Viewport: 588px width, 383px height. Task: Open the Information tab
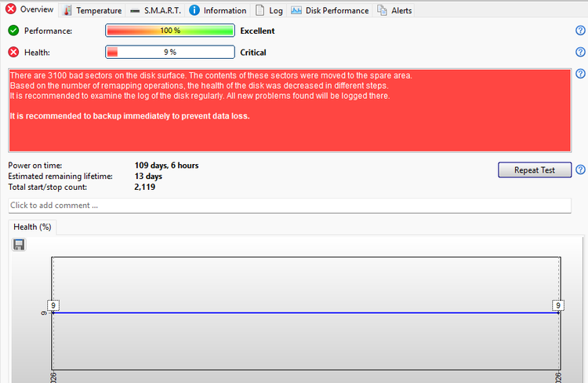pos(218,10)
